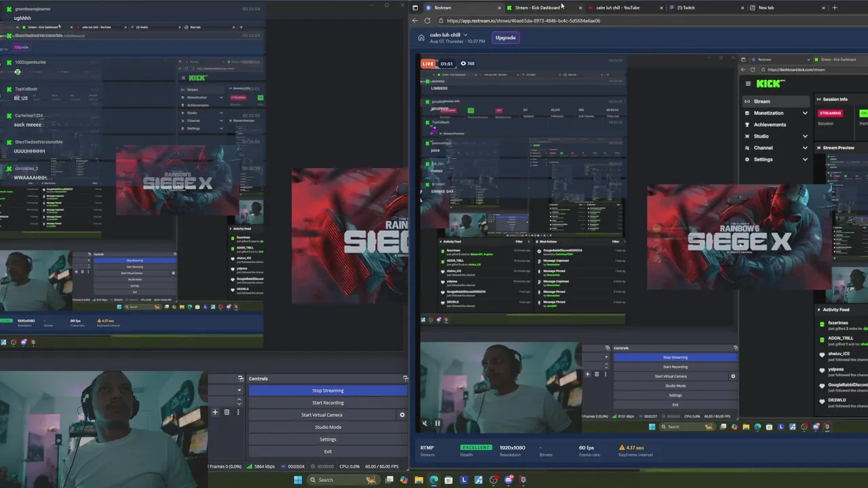Click the 1920x1080 resolution value

(513, 447)
